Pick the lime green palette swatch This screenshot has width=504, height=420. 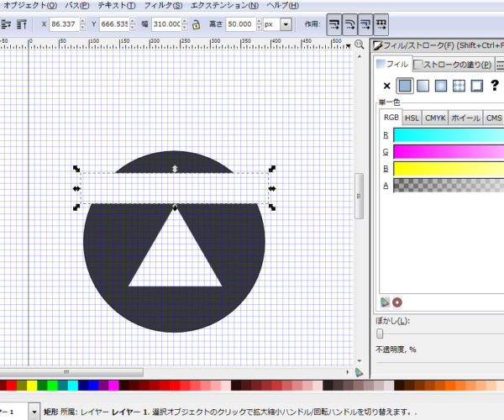[52, 386]
